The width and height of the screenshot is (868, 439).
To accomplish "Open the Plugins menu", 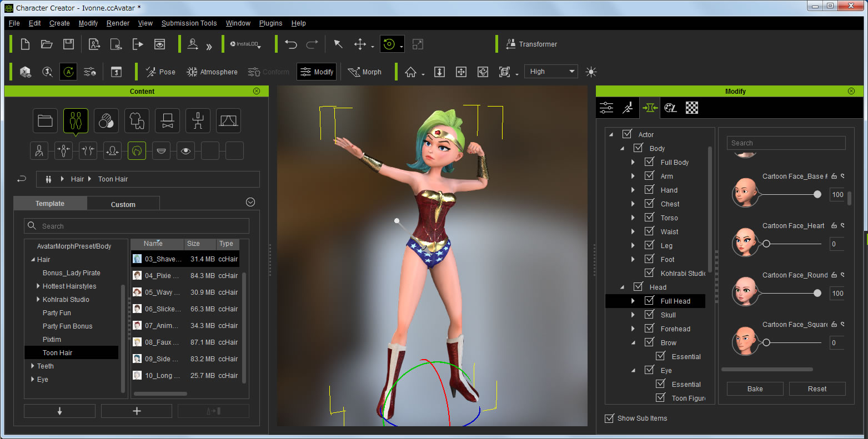I will [x=270, y=23].
